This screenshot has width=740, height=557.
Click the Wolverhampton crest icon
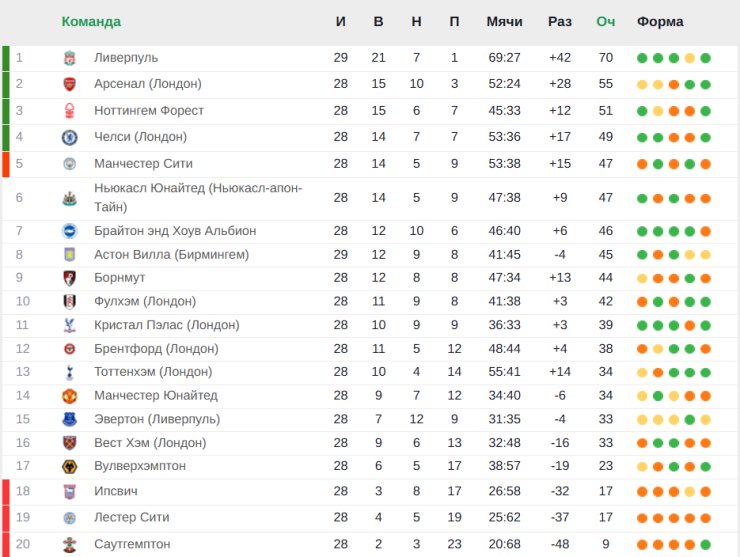[69, 466]
